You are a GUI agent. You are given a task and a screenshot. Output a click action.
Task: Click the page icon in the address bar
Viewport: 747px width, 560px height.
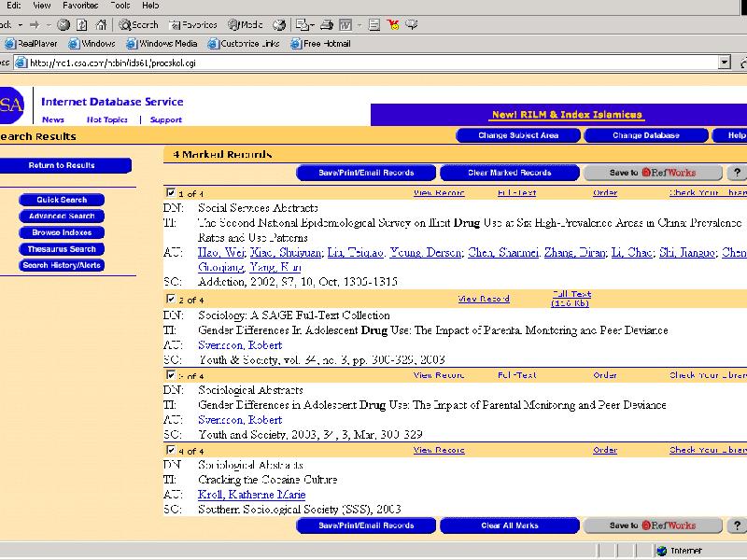click(x=21, y=63)
